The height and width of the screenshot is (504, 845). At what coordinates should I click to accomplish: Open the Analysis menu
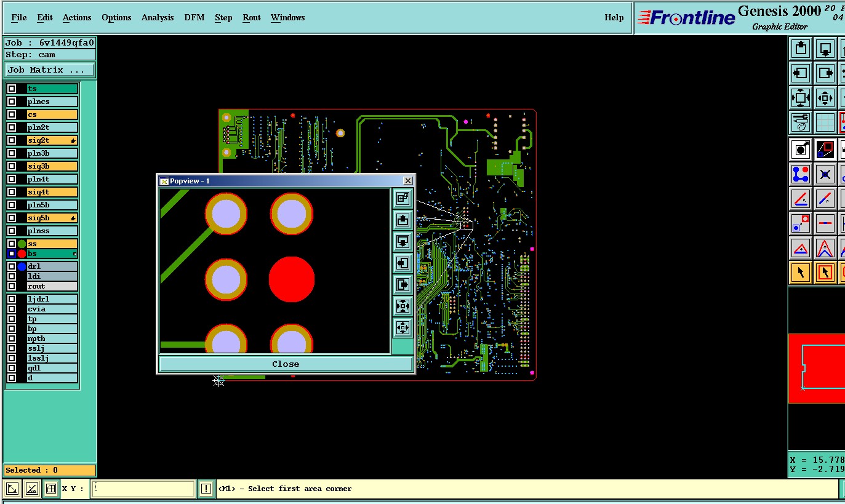158,17
